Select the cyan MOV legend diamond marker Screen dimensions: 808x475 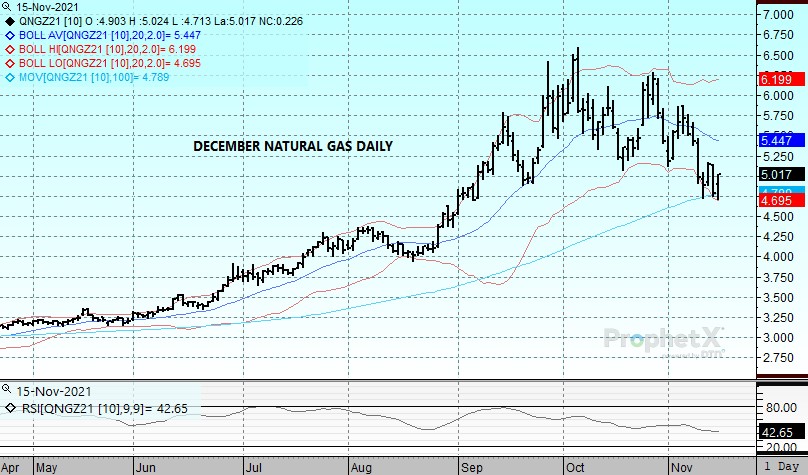(x=10, y=76)
